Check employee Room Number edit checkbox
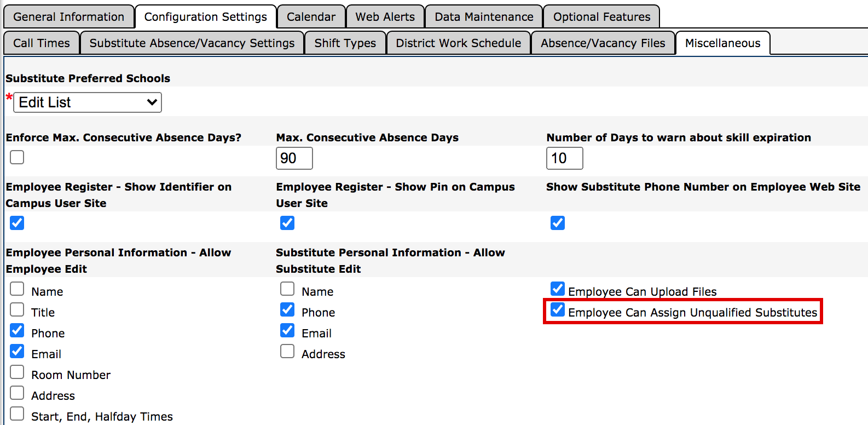The width and height of the screenshot is (868, 425). pyautogui.click(x=17, y=372)
